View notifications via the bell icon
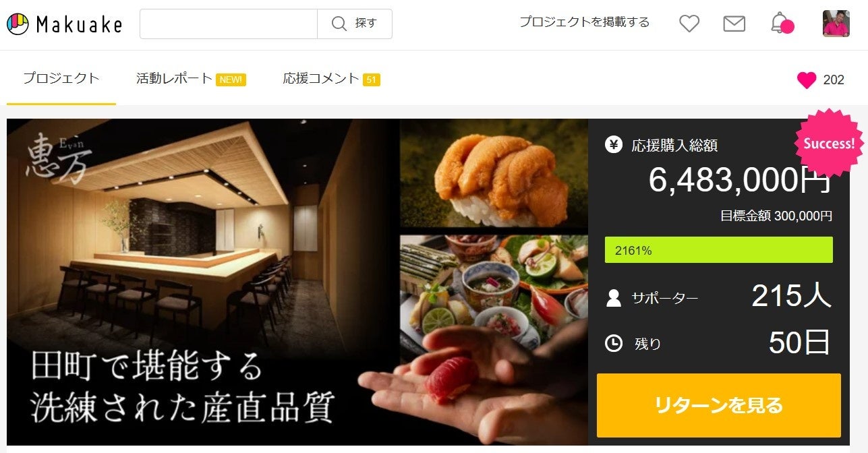The height and width of the screenshot is (453, 868). [780, 23]
